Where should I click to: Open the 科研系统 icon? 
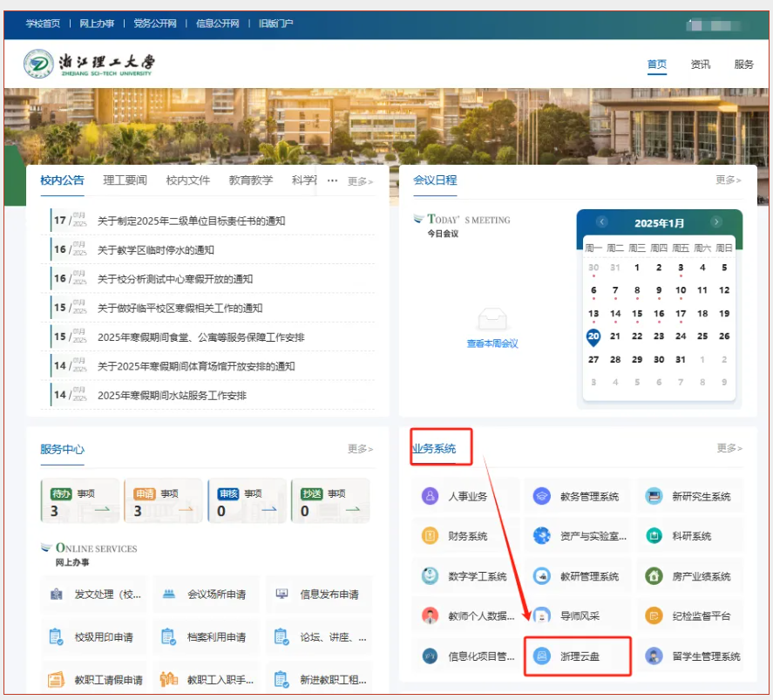tap(654, 536)
